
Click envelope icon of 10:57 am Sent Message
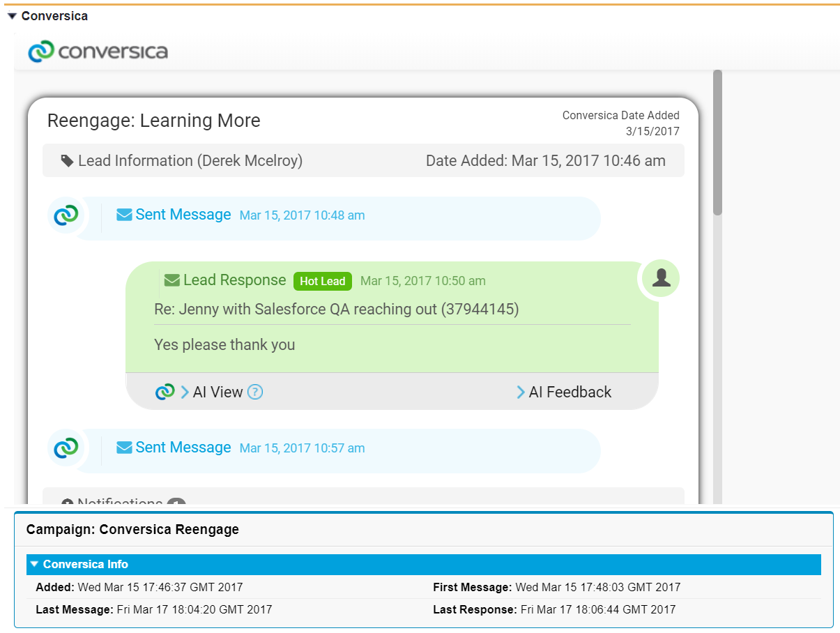(x=124, y=448)
